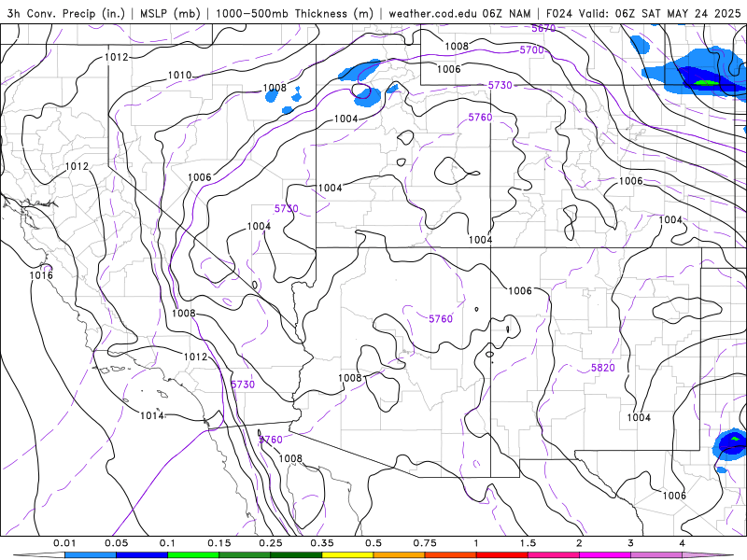Click the '1.5' legend value
The image size is (747, 560).
(x=528, y=543)
